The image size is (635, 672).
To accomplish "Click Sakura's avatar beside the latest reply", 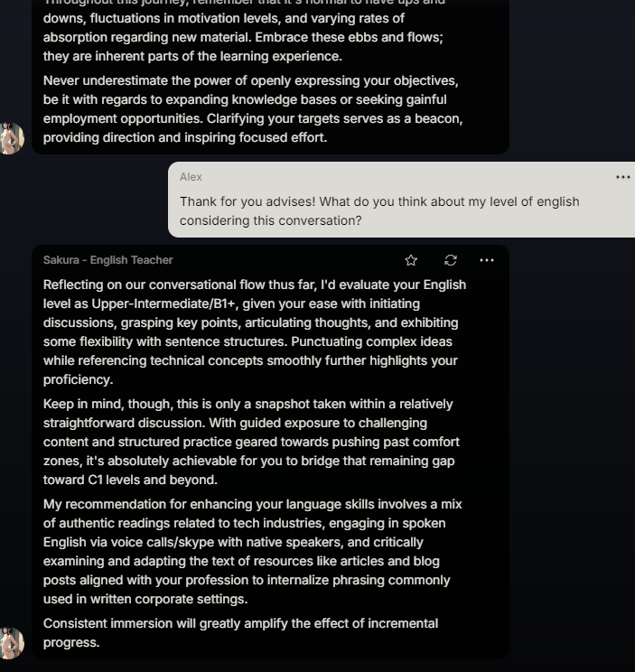I will [x=12, y=643].
